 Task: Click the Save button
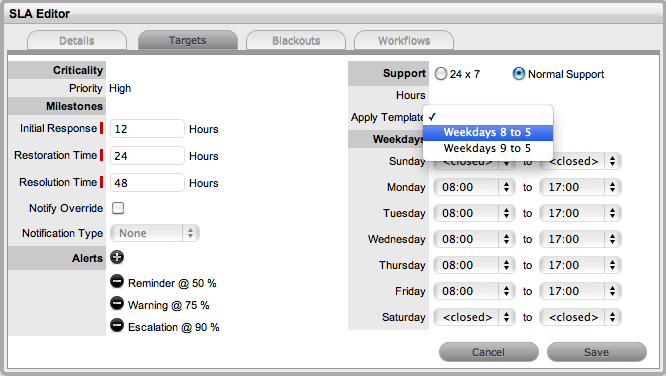pyautogui.click(x=597, y=352)
